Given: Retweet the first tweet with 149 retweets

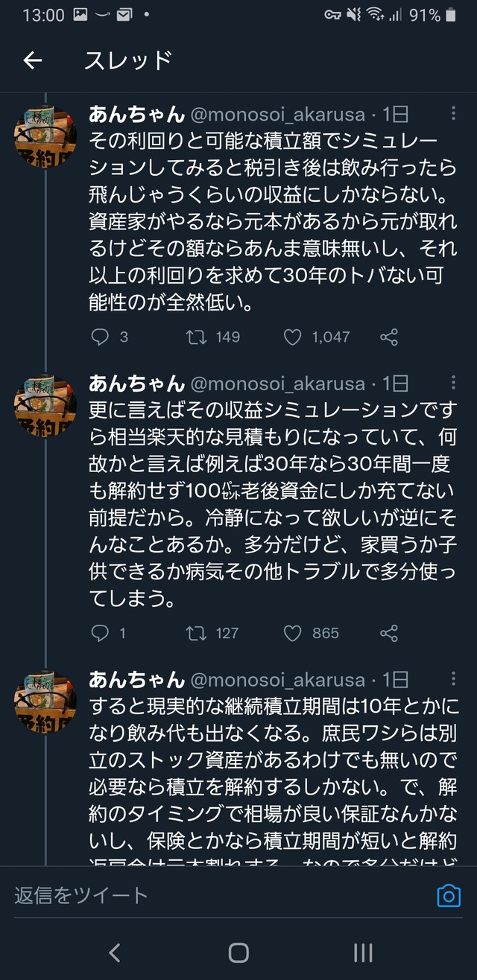Looking at the screenshot, I should click(196, 337).
